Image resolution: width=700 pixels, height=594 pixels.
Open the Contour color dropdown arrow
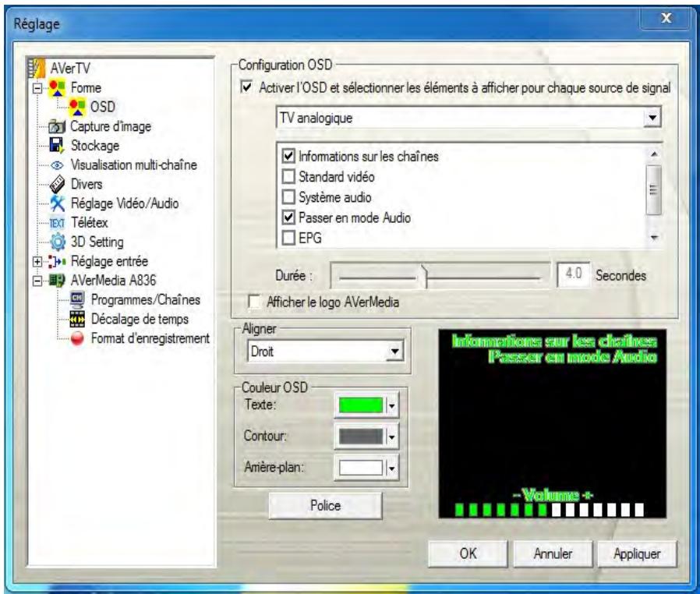pyautogui.click(x=391, y=437)
